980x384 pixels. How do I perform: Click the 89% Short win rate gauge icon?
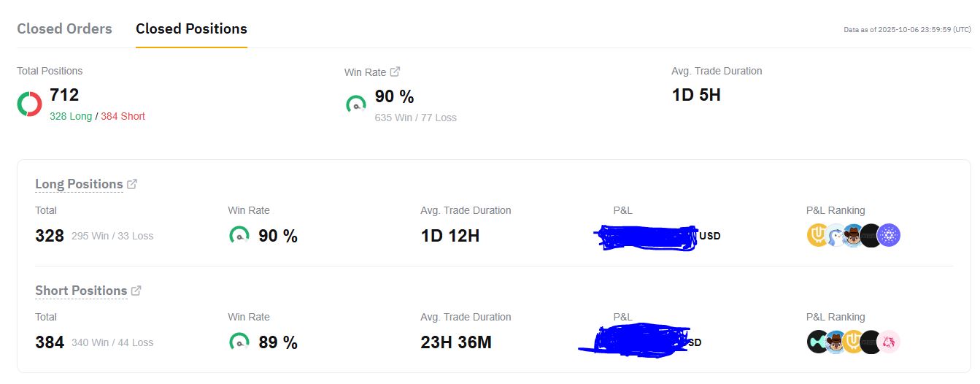[239, 342]
